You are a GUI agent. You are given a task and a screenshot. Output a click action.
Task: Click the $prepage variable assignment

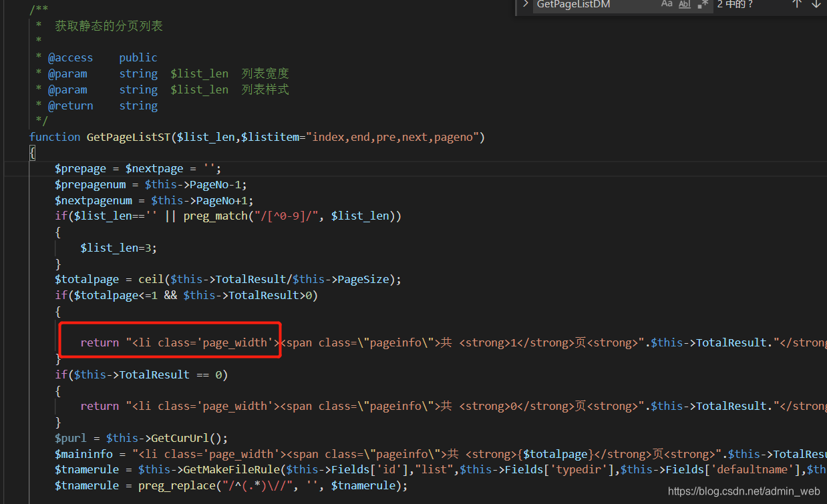click(80, 168)
